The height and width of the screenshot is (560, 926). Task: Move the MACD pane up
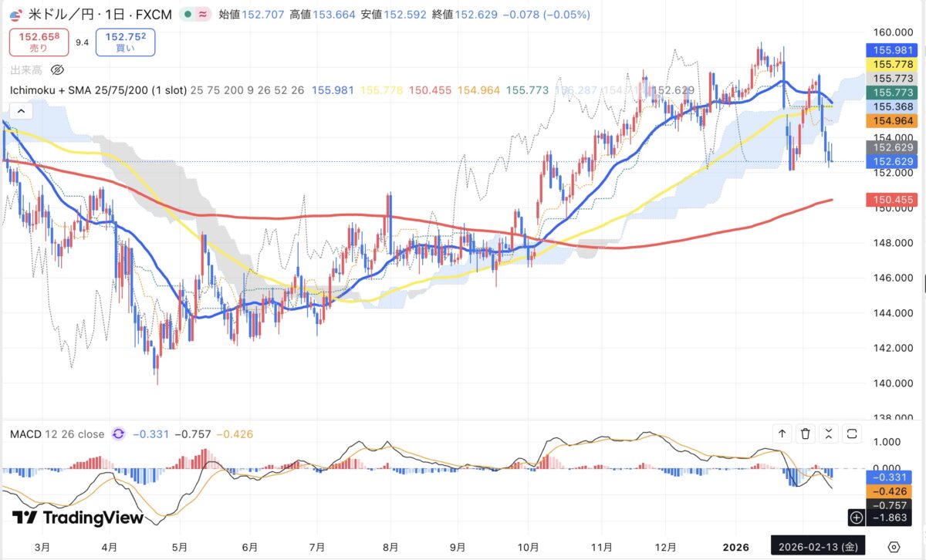[x=782, y=434]
